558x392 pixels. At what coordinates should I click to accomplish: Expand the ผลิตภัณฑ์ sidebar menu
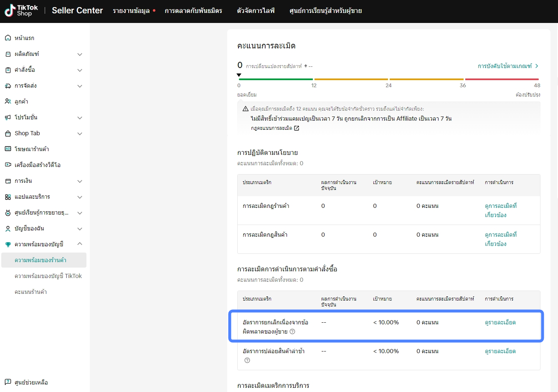[x=80, y=54]
